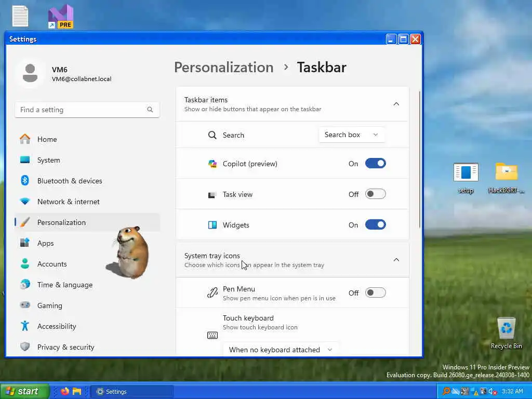Click the Pen Menu icon

tap(212, 293)
